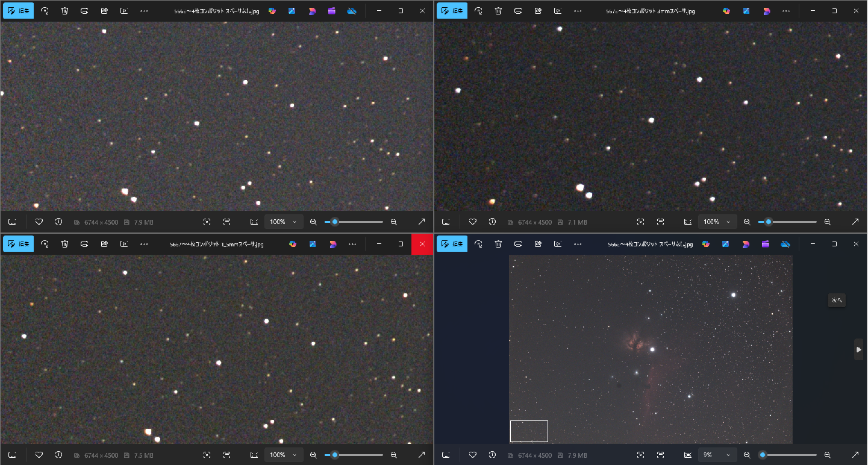Image resolution: width=868 pixels, height=465 pixels.
Task: Click the OneDrive cloud icon in the 9% zoom window
Action: (785, 244)
